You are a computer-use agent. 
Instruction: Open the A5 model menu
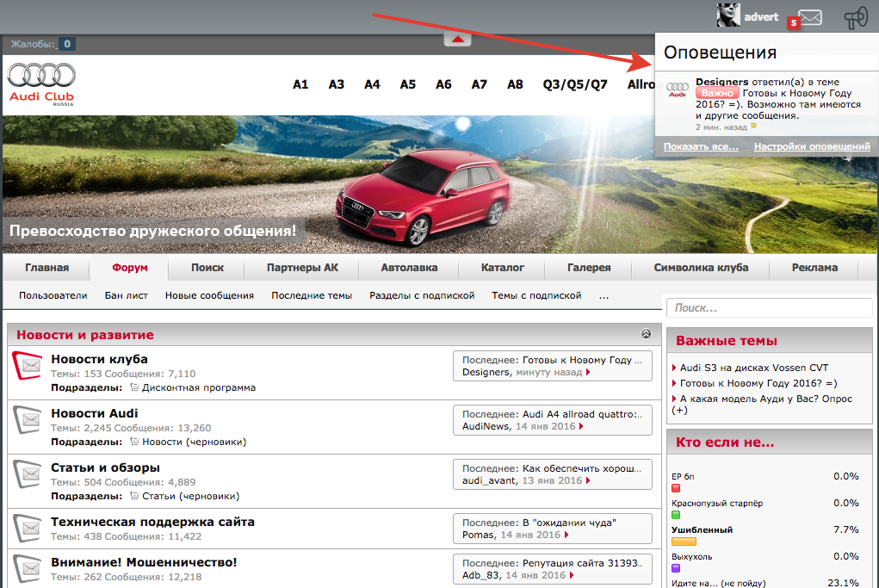coord(408,84)
